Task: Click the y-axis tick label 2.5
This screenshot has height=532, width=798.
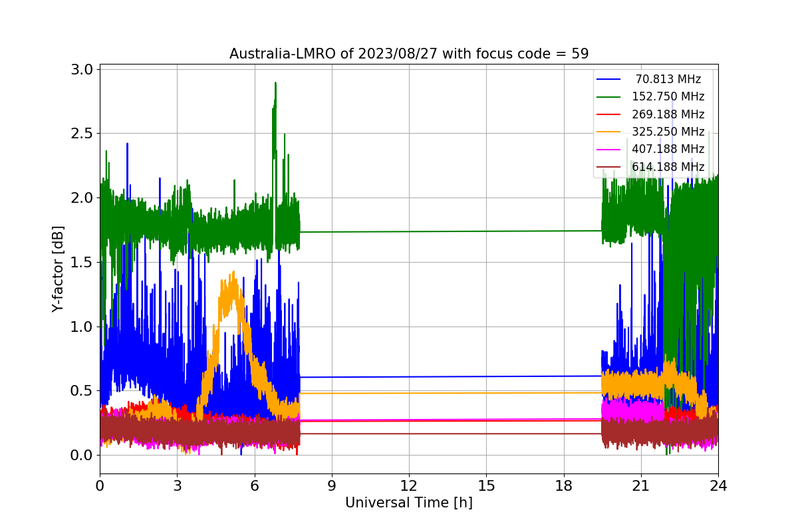Action: [x=83, y=134]
